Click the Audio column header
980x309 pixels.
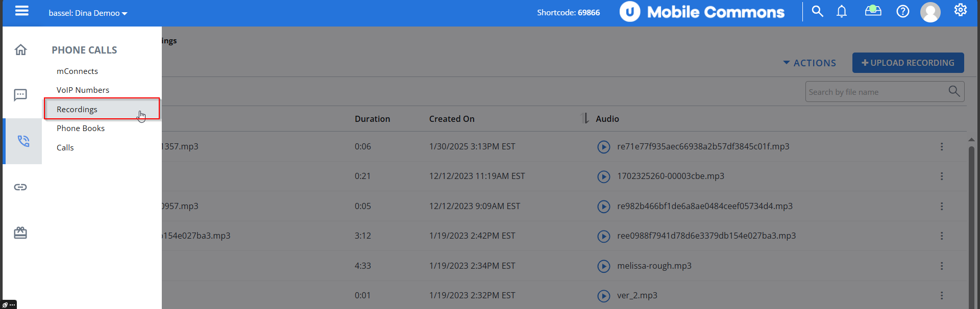click(607, 119)
